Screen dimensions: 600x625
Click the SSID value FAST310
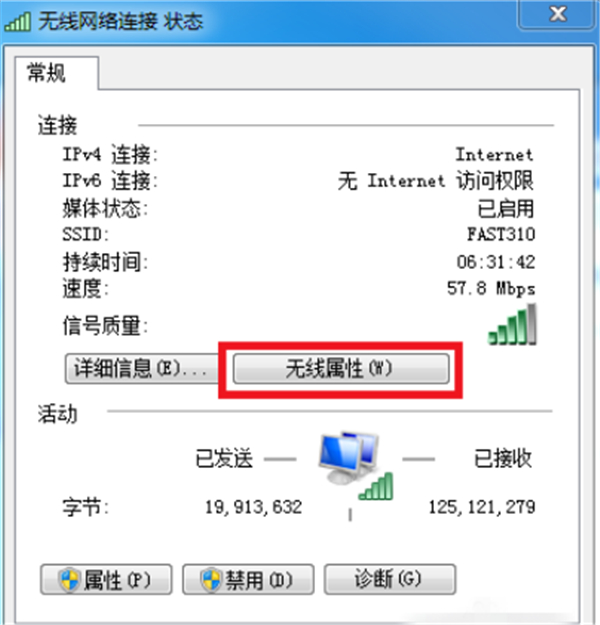(x=501, y=234)
